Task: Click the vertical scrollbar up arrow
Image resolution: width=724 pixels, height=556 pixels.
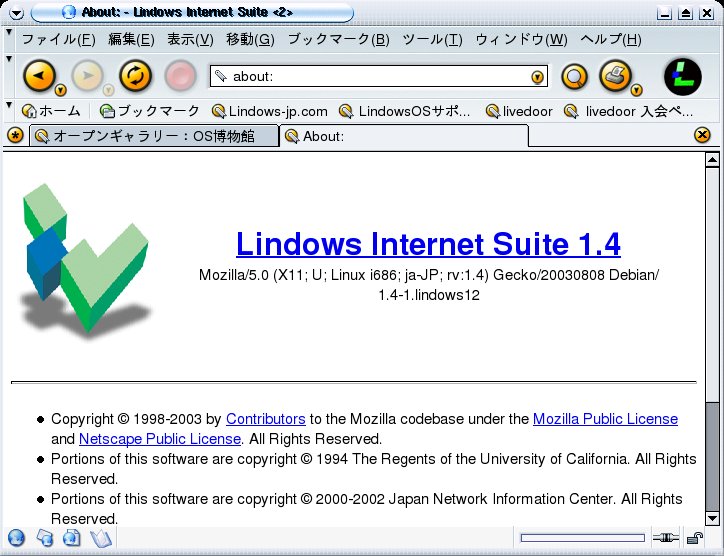Action: [712, 160]
